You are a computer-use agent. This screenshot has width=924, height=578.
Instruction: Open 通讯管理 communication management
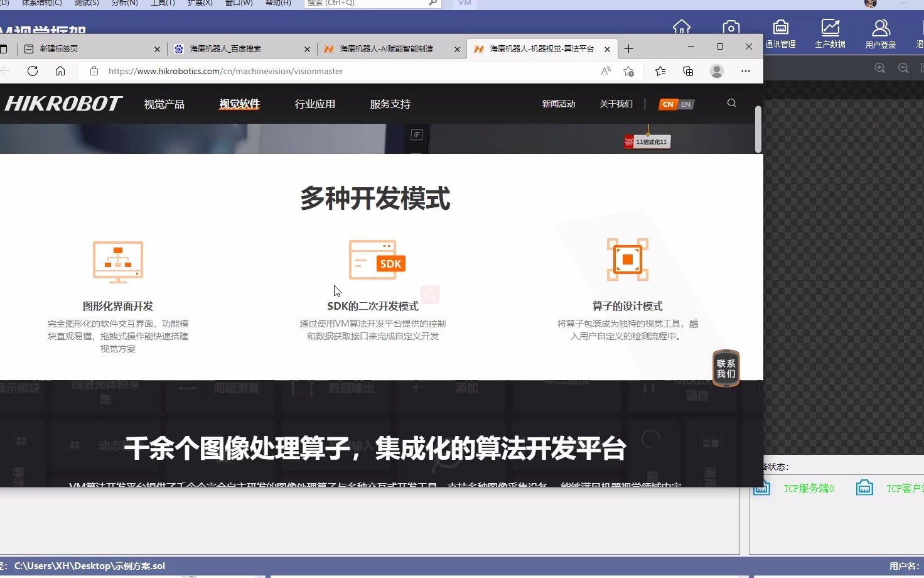[780, 33]
